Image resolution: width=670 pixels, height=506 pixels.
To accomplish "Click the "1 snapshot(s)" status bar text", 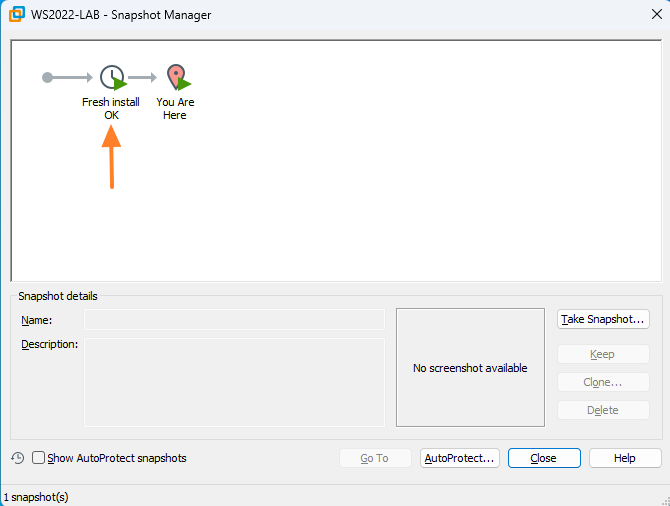I will (x=36, y=497).
